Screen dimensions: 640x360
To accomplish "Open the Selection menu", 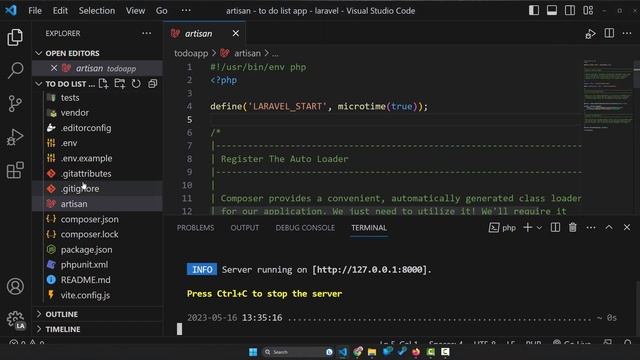I will (x=97, y=11).
